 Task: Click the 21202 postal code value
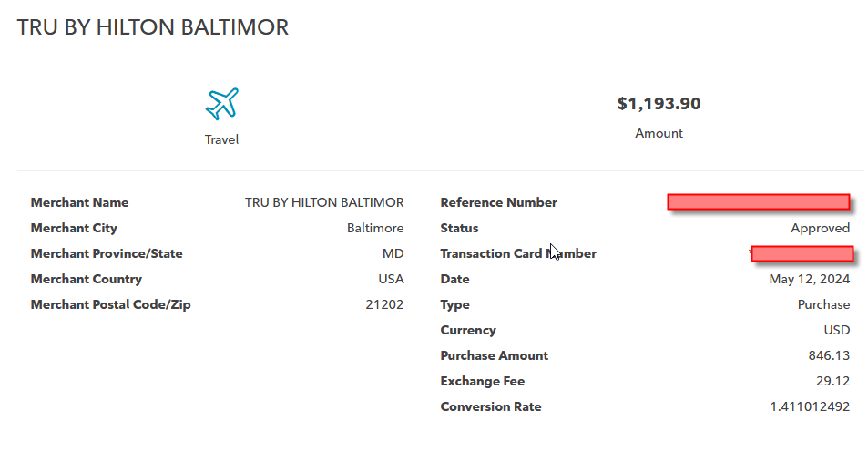384,304
